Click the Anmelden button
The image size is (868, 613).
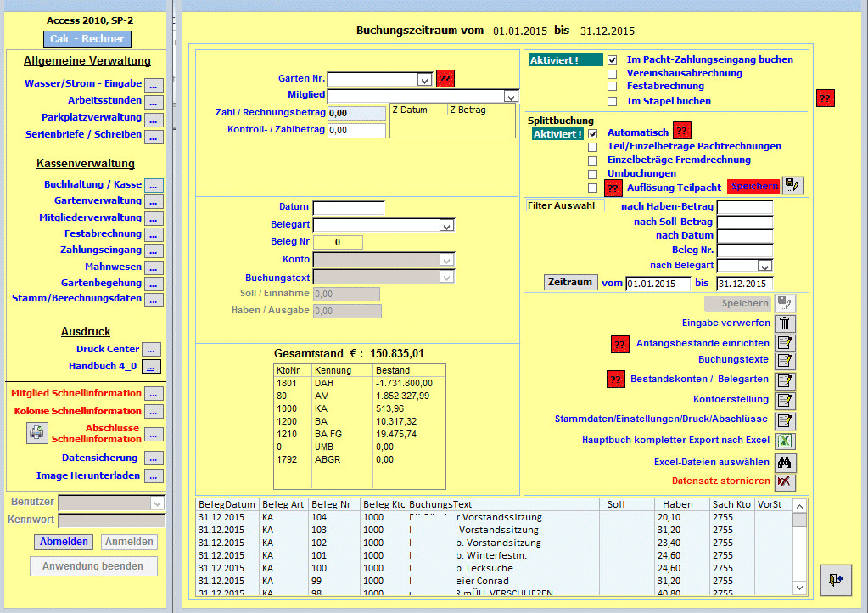click(129, 542)
